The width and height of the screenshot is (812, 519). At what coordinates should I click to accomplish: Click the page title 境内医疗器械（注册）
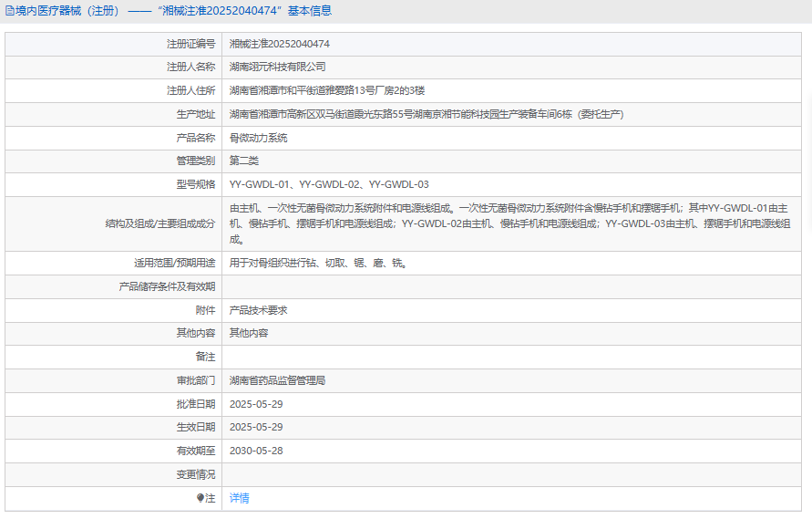[x=67, y=11]
